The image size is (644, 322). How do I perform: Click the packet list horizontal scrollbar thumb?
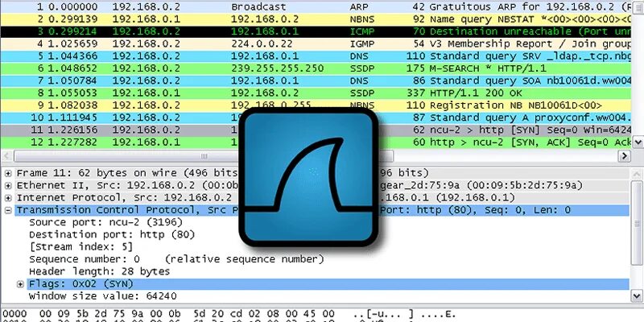[204, 156]
